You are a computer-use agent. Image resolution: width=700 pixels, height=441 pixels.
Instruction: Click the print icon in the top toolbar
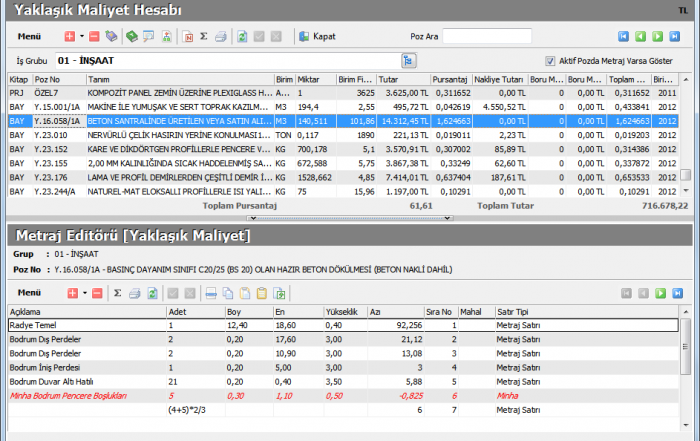point(220,36)
